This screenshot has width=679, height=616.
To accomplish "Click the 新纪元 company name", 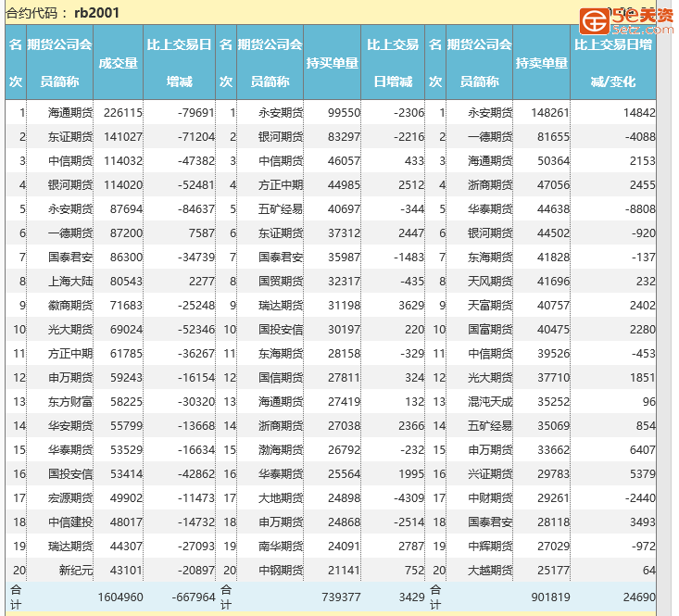I will 76,570.
